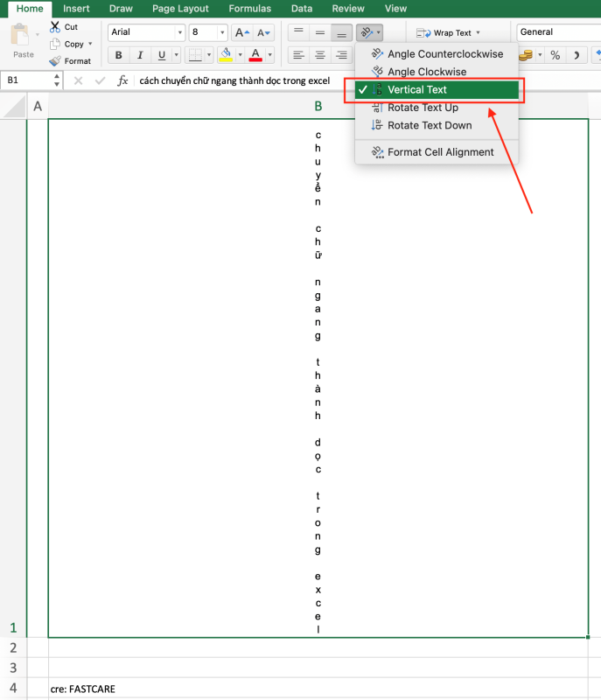
Task: Select column A header
Action: coord(38,106)
